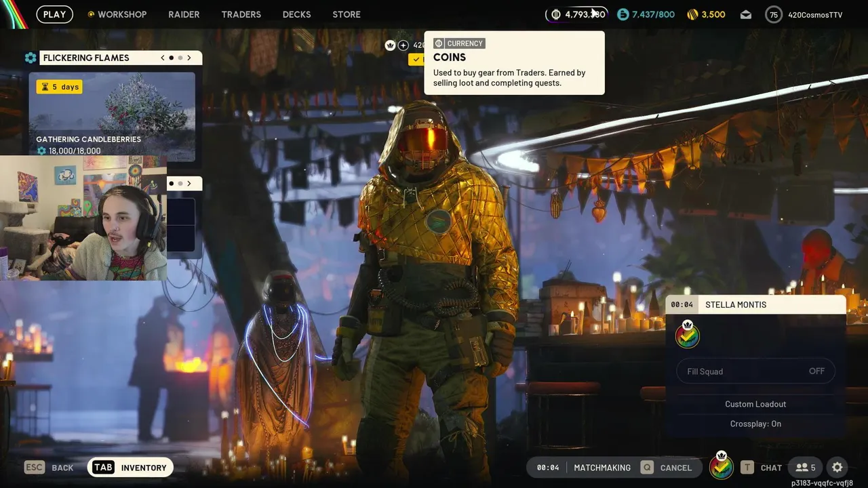868x488 pixels.
Task: Click the plus icon to invite a player
Action: (x=403, y=45)
